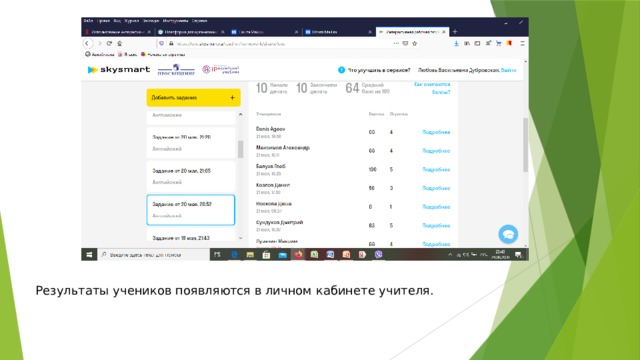This screenshot has height=360, width=640.
Task: Show hidden tray icons chevron
Action: (x=450, y=255)
